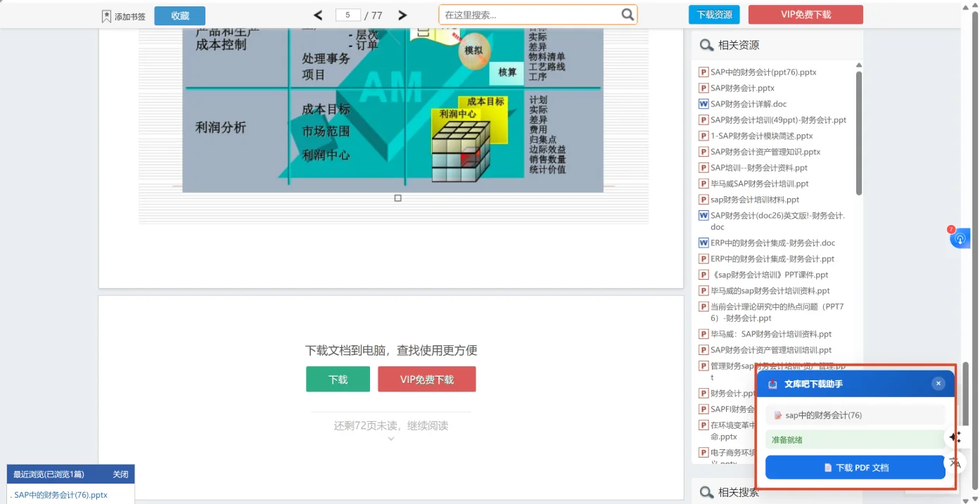Click PowerPoint icon beside SAP培训--财务会计资料.ppt
Image resolution: width=980 pixels, height=504 pixels.
[x=704, y=168]
